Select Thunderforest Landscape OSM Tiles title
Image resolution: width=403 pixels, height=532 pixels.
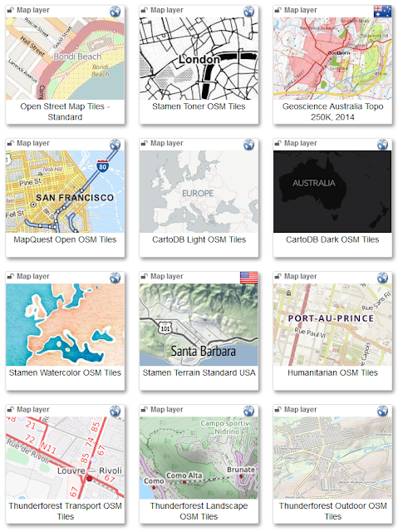(199, 511)
